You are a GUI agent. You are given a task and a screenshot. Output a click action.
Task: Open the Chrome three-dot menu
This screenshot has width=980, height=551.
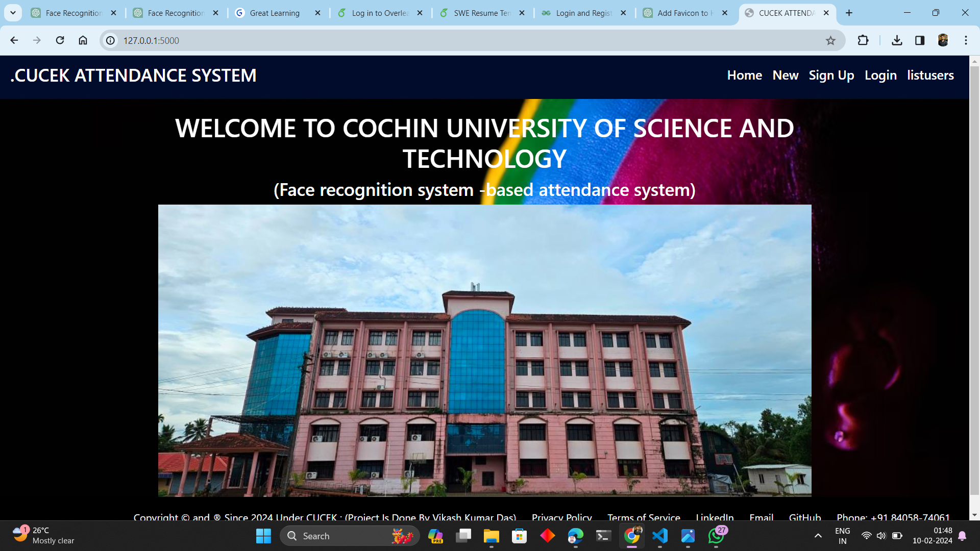point(966,40)
